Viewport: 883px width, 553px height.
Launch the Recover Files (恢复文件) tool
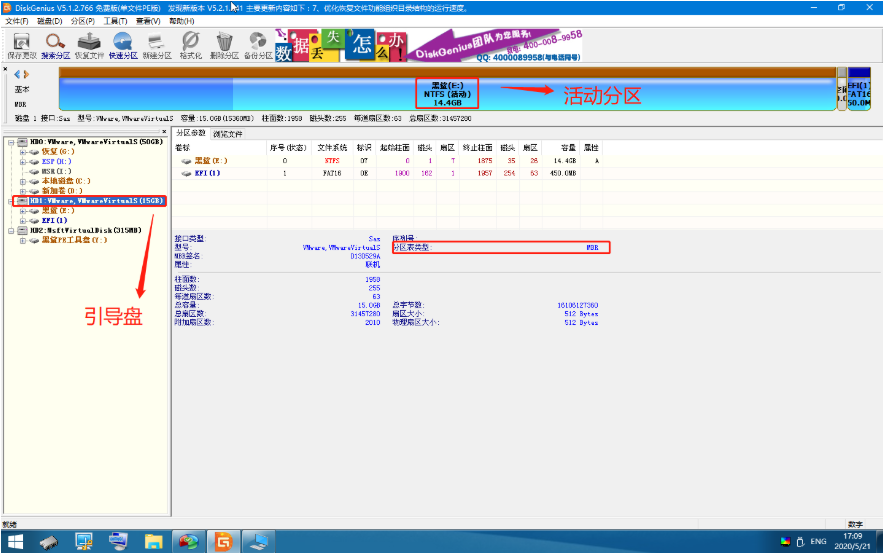pyautogui.click(x=89, y=45)
